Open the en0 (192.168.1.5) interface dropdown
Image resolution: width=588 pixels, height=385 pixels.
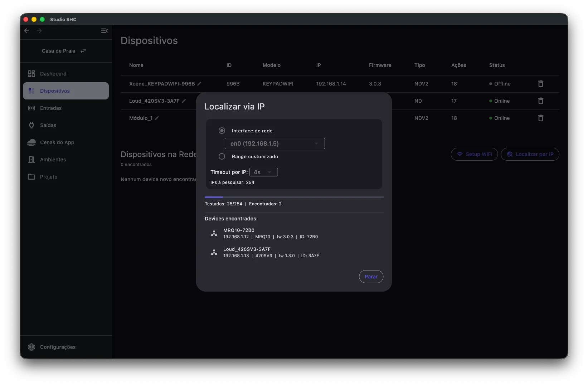pos(274,143)
